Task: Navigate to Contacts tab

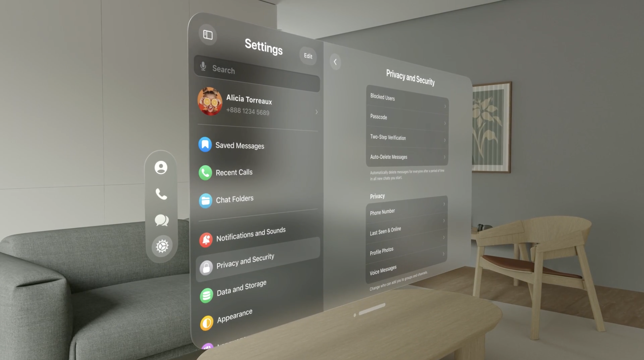Action: [161, 167]
